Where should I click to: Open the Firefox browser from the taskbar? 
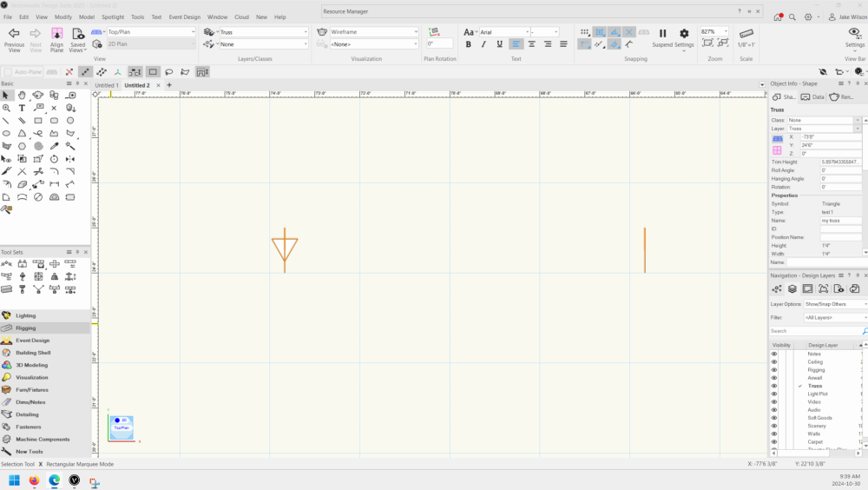click(x=34, y=480)
